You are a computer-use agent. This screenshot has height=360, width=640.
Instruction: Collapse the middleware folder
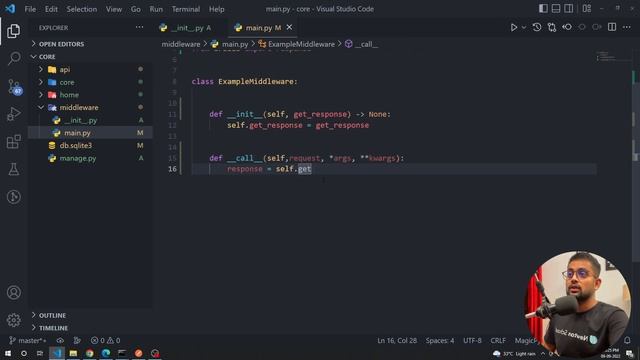pyautogui.click(x=79, y=107)
